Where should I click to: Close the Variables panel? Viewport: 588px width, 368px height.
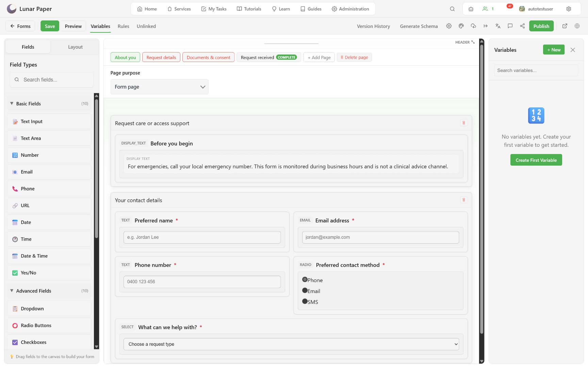tap(573, 50)
